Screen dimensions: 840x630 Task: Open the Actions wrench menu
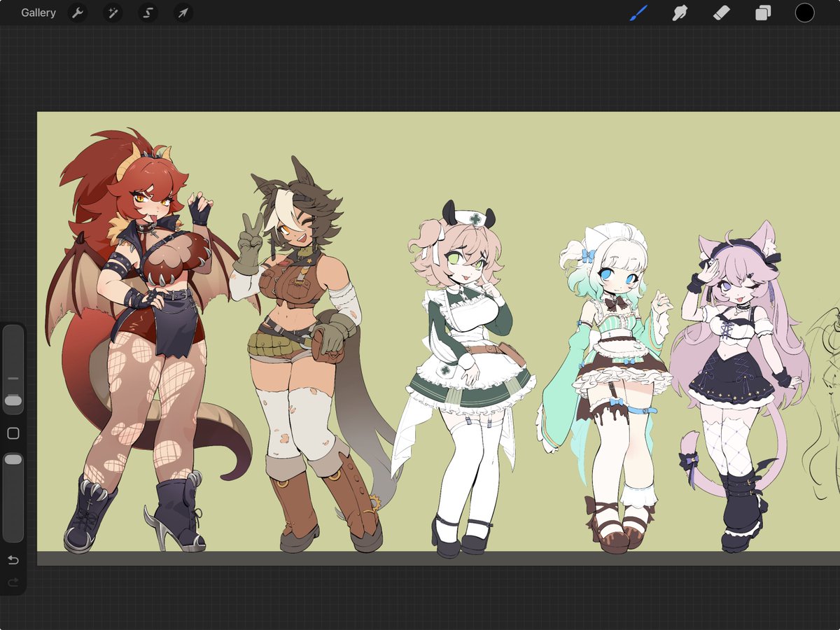coord(78,13)
